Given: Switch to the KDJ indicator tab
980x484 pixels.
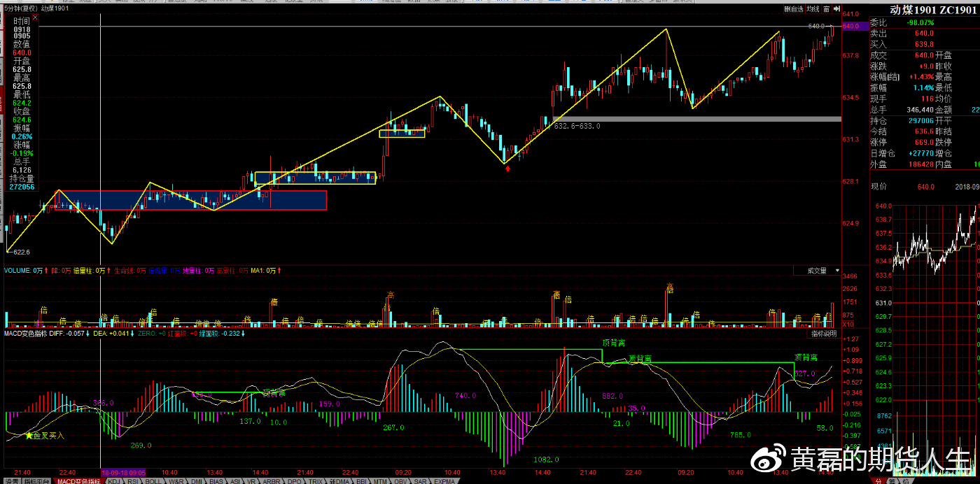Looking at the screenshot, I should point(112,481).
